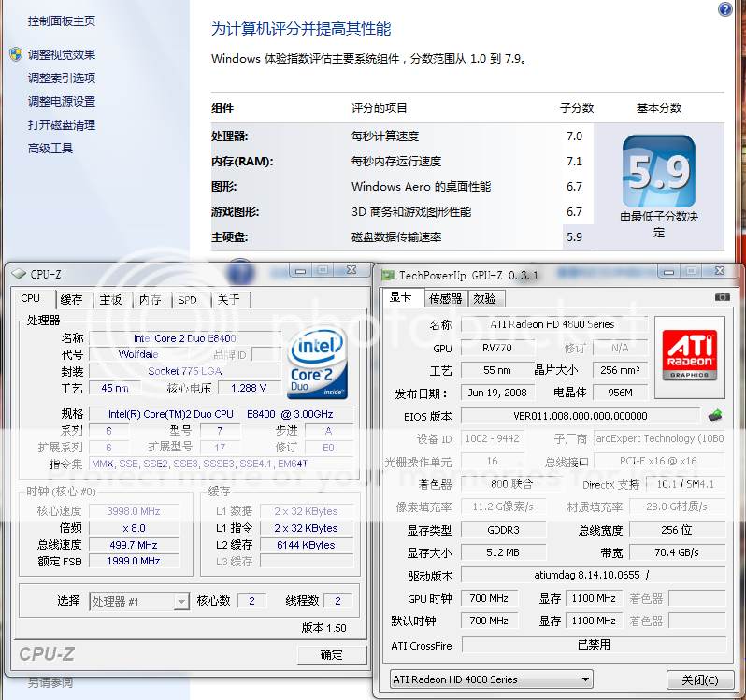Take a GPU-Z screenshot with camera icon
This screenshot has width=746, height=700.
coord(723,297)
